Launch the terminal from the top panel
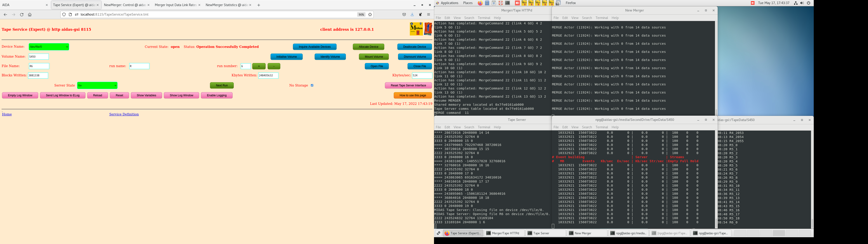Viewport: 868px width, 244px height. (507, 3)
